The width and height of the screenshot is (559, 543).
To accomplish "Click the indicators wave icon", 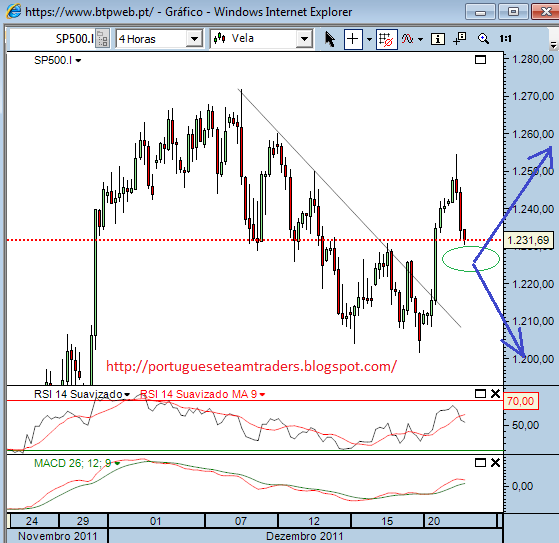I will click(407, 39).
